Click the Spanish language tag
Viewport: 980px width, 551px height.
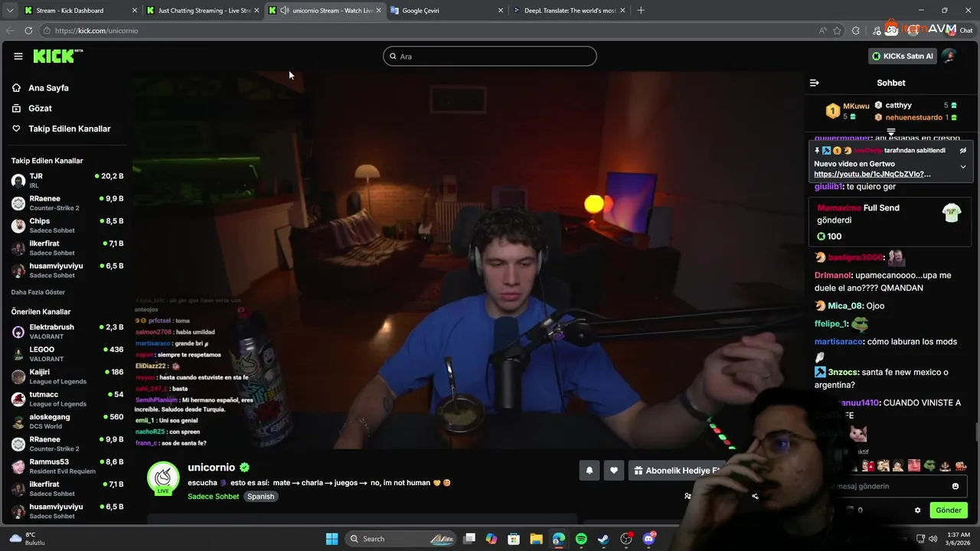click(260, 497)
